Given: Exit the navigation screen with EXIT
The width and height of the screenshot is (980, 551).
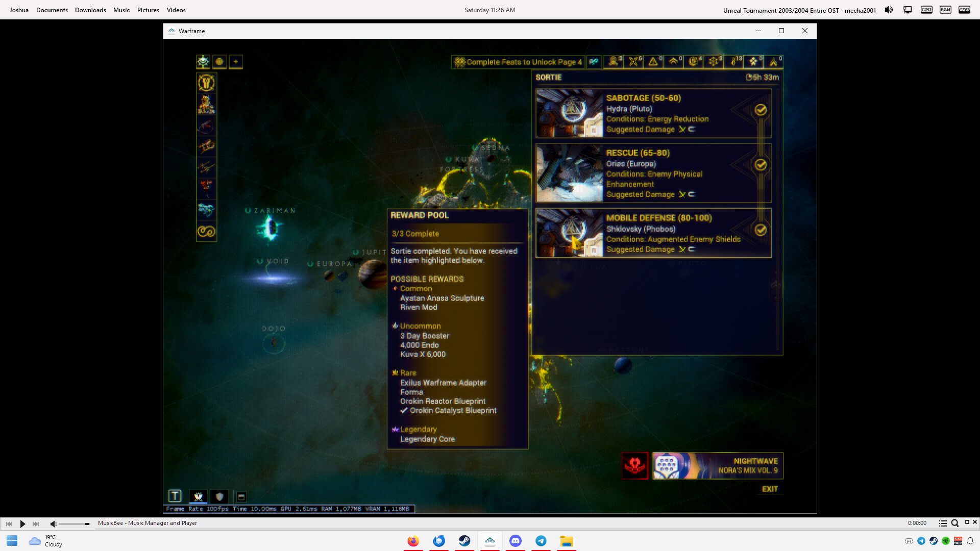Looking at the screenshot, I should click(x=770, y=489).
